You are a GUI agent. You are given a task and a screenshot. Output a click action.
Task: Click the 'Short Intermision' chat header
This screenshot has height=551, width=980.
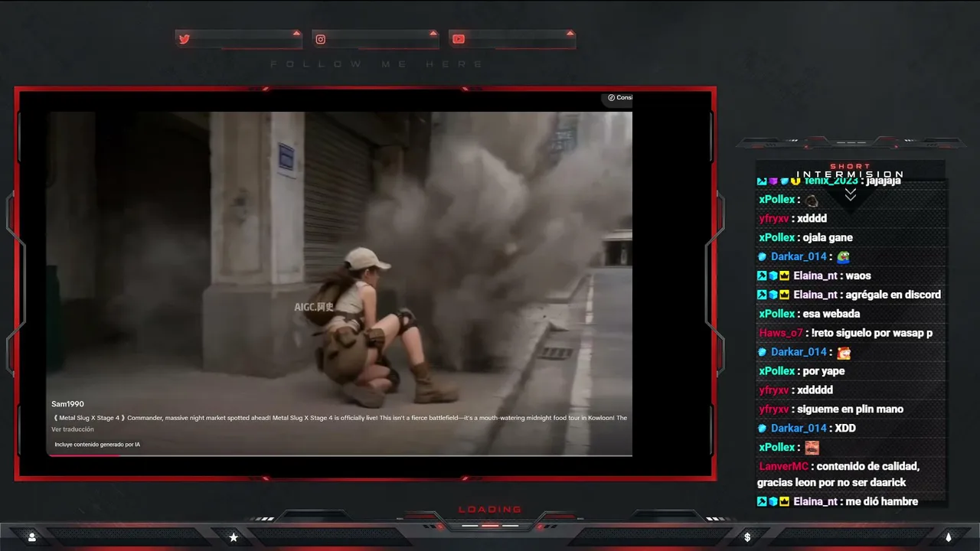[850, 171]
